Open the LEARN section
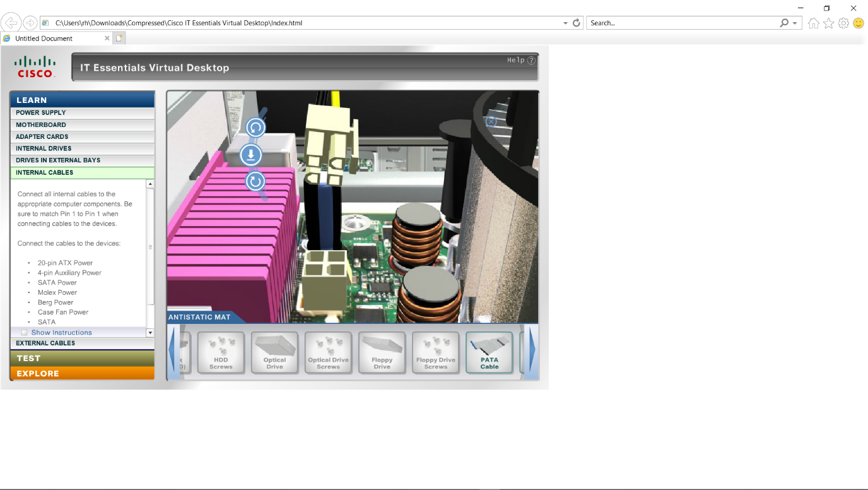The image size is (868, 490). pos(82,100)
